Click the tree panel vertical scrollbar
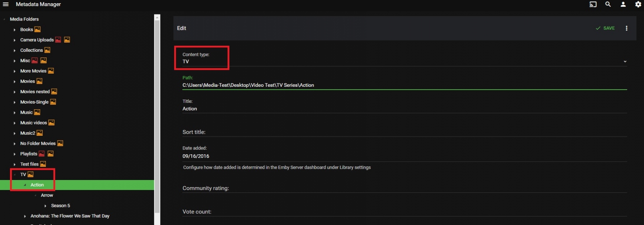Image resolution: width=644 pixels, height=225 pixels. tap(157, 117)
